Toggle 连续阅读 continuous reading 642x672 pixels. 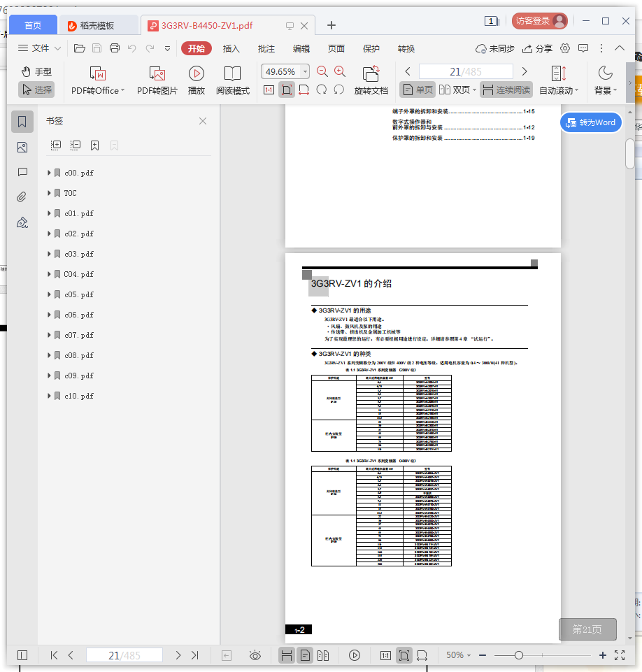click(x=506, y=90)
